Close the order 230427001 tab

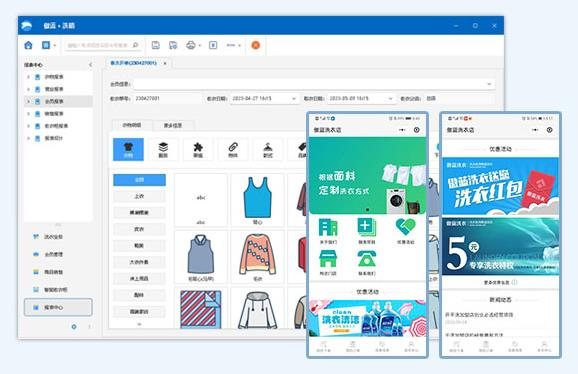(x=165, y=63)
